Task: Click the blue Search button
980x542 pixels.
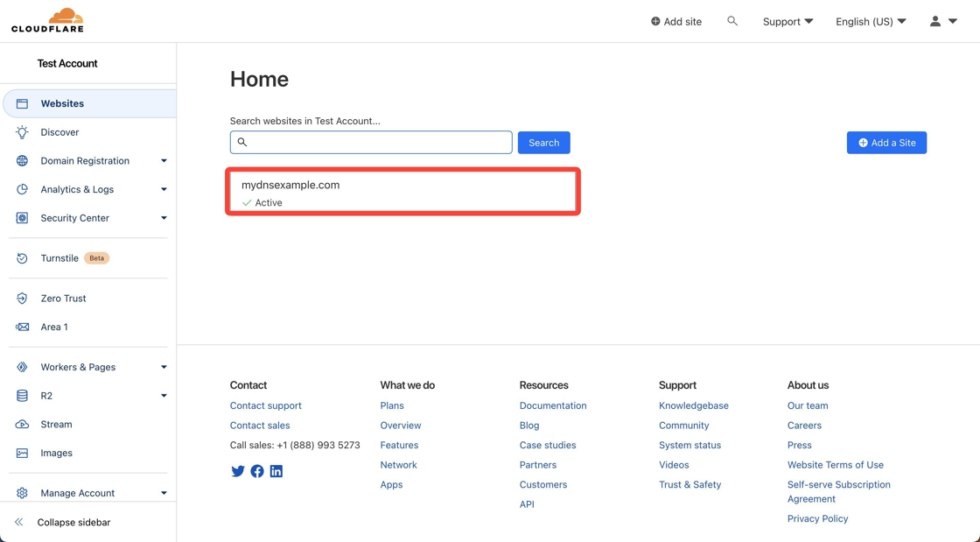Action: coord(543,143)
